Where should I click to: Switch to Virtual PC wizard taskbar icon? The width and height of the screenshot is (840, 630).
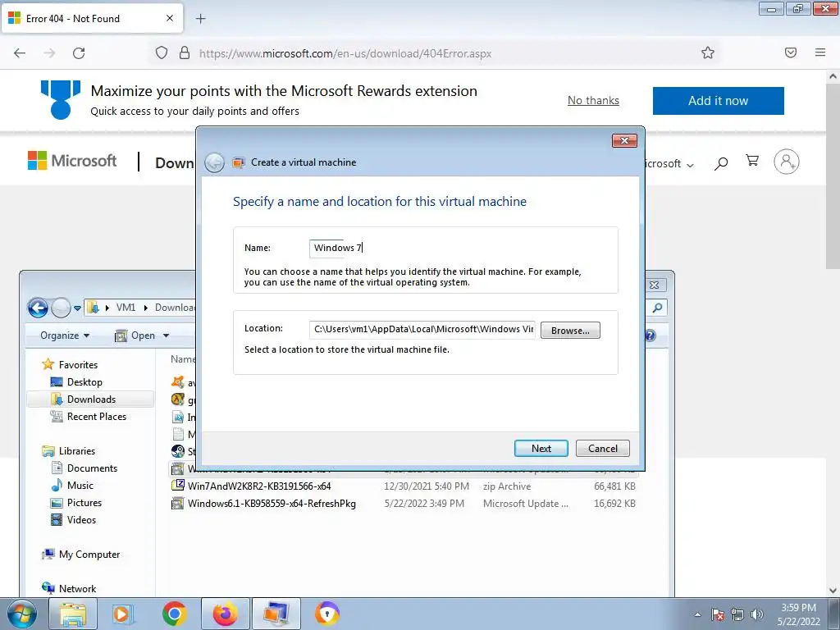click(276, 614)
